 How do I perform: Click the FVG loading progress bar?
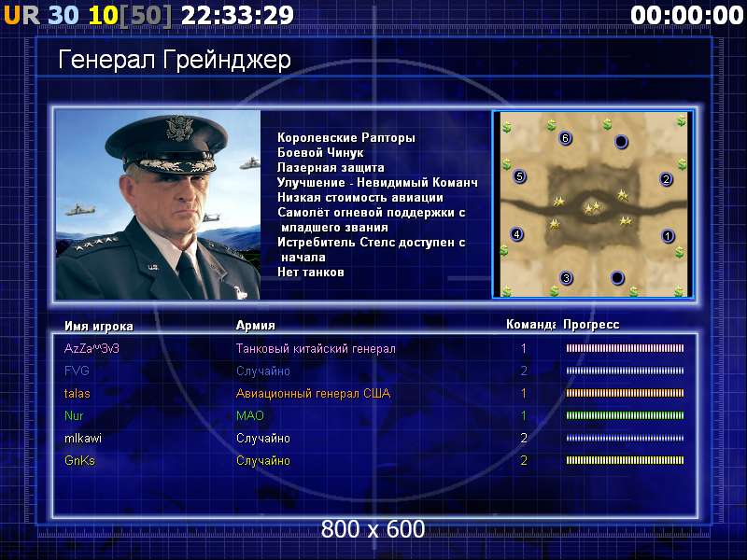(x=625, y=371)
